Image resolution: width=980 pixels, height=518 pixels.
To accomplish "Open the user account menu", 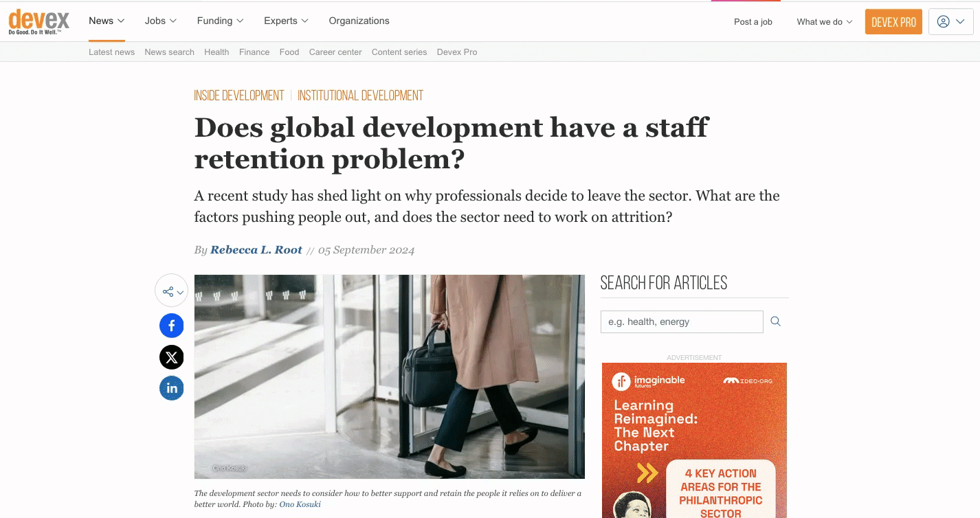I will click(951, 21).
